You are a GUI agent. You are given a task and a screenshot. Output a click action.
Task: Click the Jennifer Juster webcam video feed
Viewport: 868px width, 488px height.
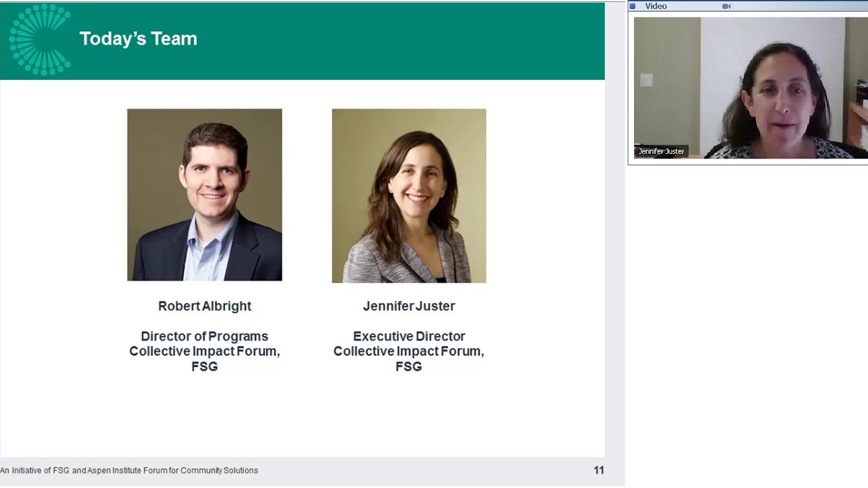[751, 88]
